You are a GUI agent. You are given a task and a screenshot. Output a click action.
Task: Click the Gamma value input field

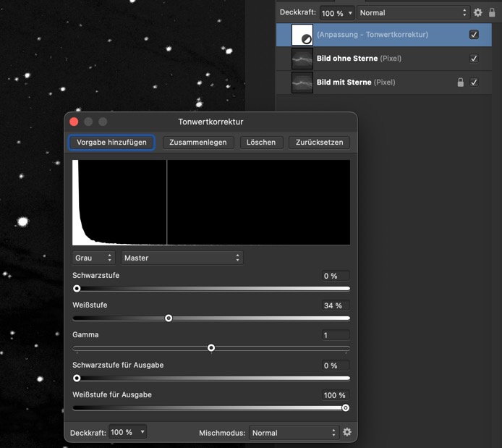336,335
